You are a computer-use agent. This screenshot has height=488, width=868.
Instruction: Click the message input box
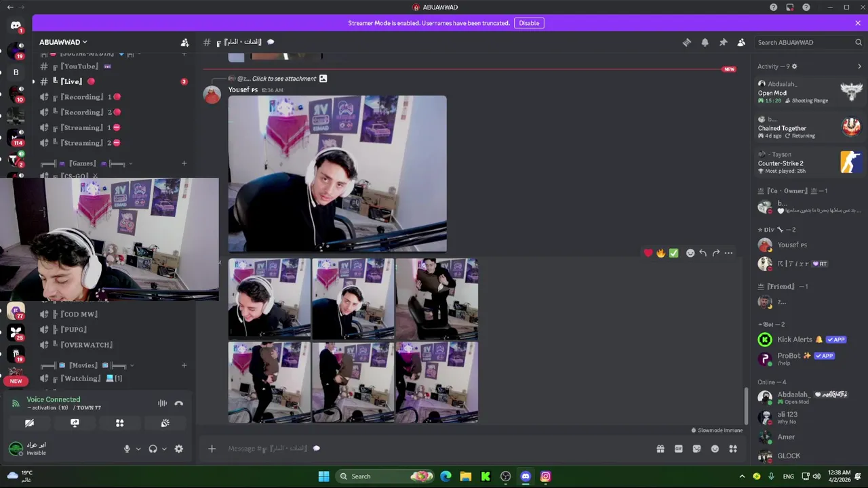click(x=434, y=449)
